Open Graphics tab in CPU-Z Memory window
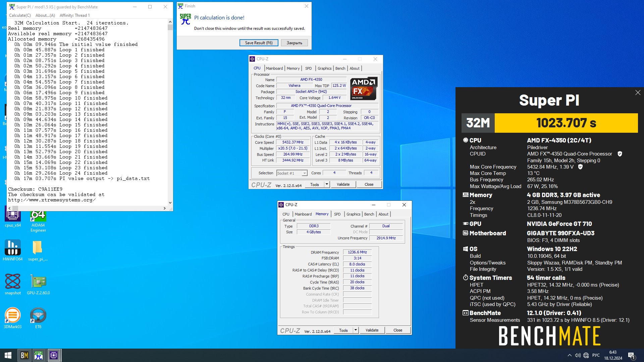 [x=353, y=214]
